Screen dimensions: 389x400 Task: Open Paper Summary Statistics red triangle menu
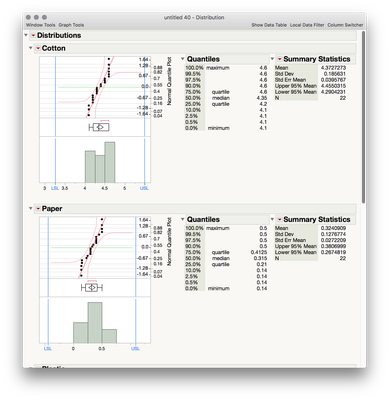coord(280,219)
